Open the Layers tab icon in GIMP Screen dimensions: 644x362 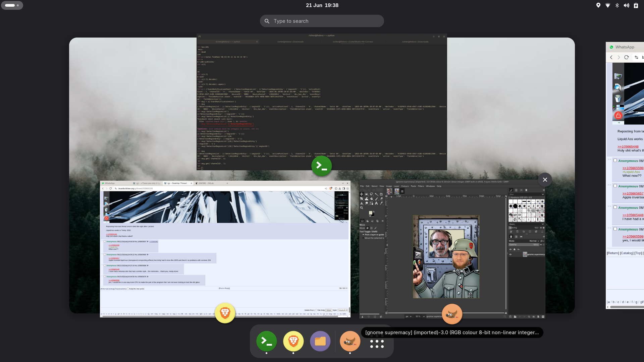click(x=511, y=237)
